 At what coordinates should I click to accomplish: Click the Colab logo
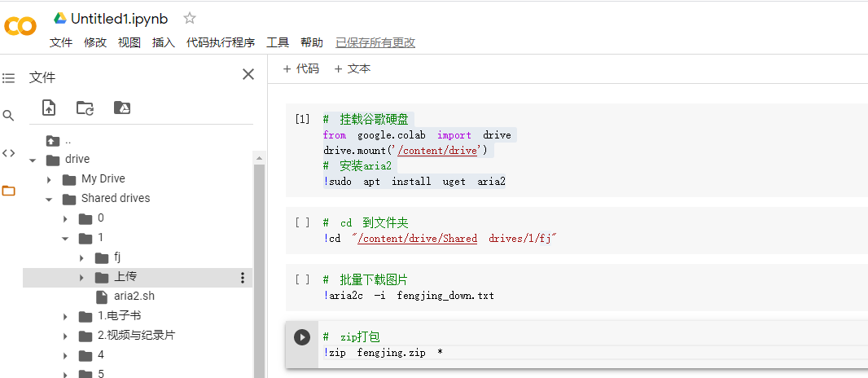point(20,26)
